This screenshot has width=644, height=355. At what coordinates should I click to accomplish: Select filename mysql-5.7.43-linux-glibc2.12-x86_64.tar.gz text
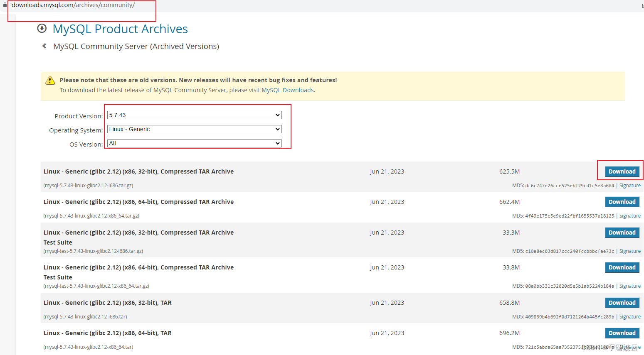tap(91, 216)
